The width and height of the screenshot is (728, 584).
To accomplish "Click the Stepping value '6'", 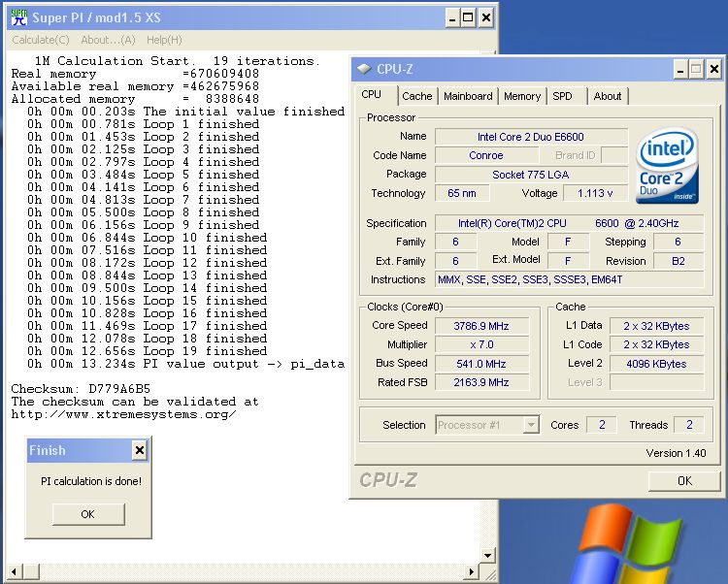I will click(x=678, y=242).
